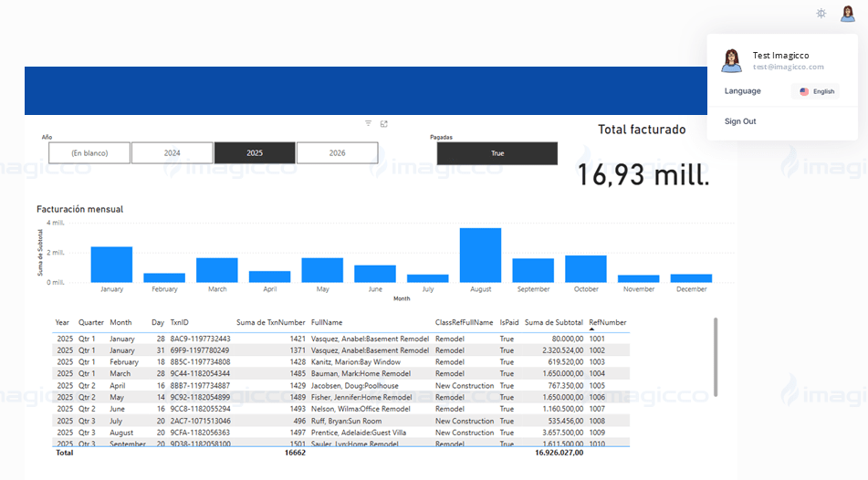Click the user avatar in top-right corner
Screen dimensions: 868x480
(x=848, y=14)
